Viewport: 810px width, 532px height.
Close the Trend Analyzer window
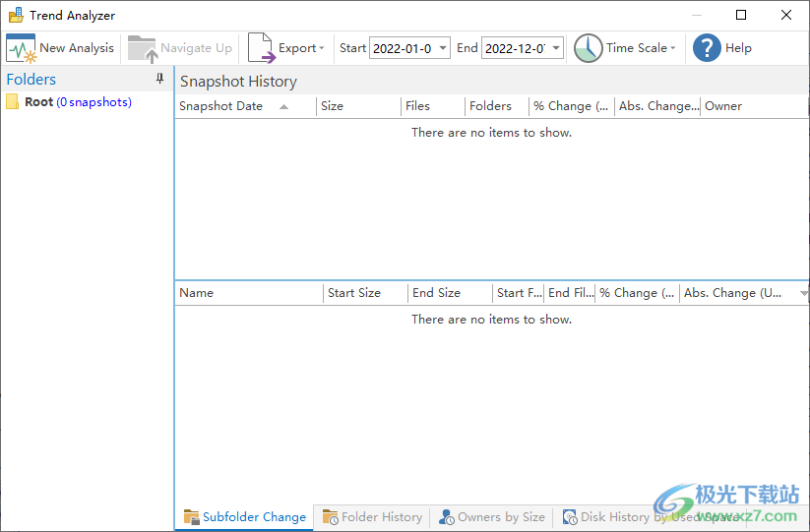pos(786,15)
